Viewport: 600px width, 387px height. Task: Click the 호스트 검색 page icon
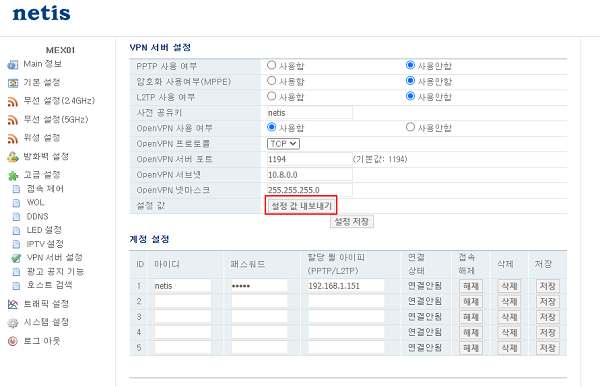(16, 286)
